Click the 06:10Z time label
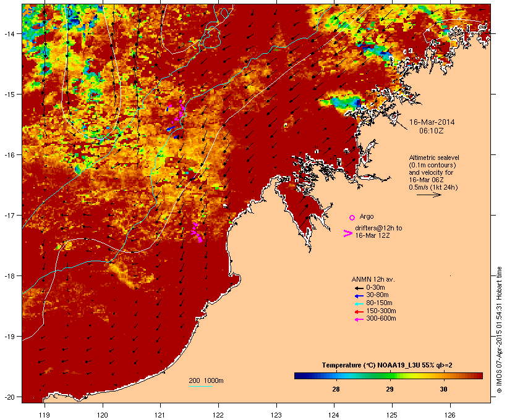 pyautogui.click(x=432, y=131)
